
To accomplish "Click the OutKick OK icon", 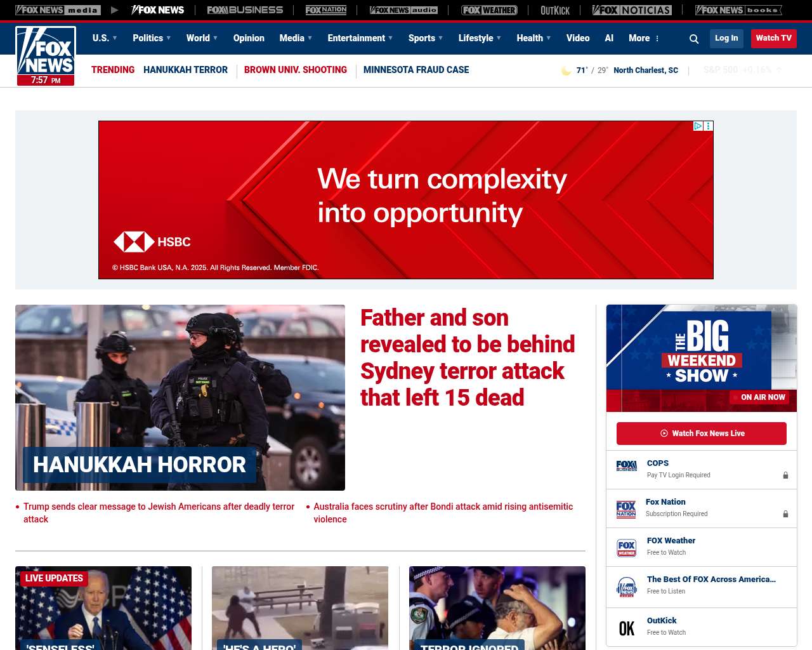I will pos(627,628).
